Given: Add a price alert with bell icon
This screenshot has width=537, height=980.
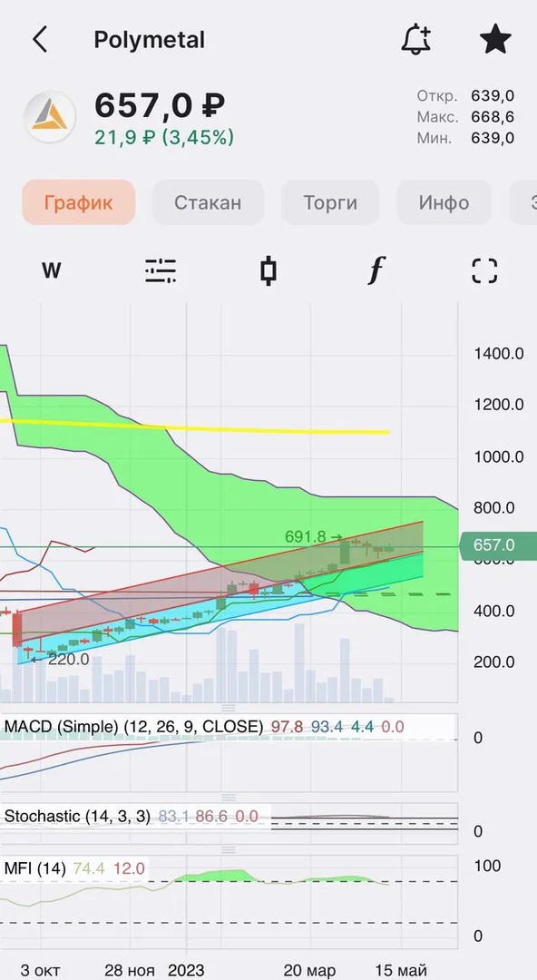Looking at the screenshot, I should tap(416, 39).
